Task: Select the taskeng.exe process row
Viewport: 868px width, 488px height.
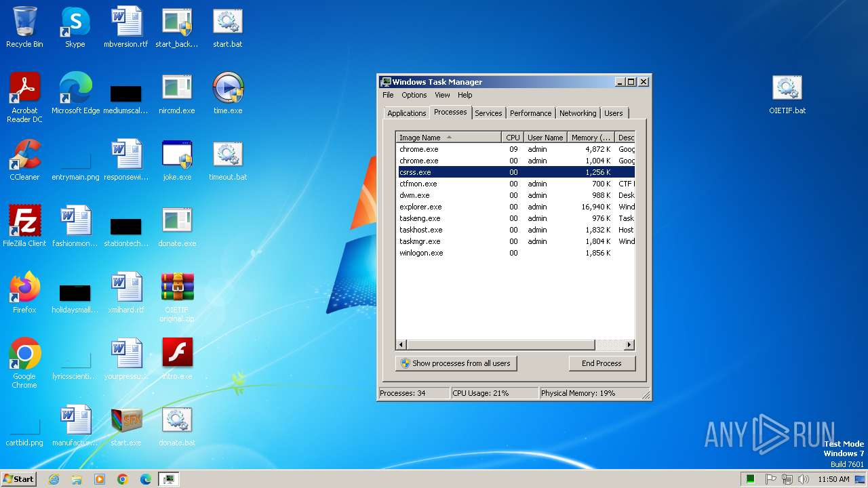Action: click(515, 218)
